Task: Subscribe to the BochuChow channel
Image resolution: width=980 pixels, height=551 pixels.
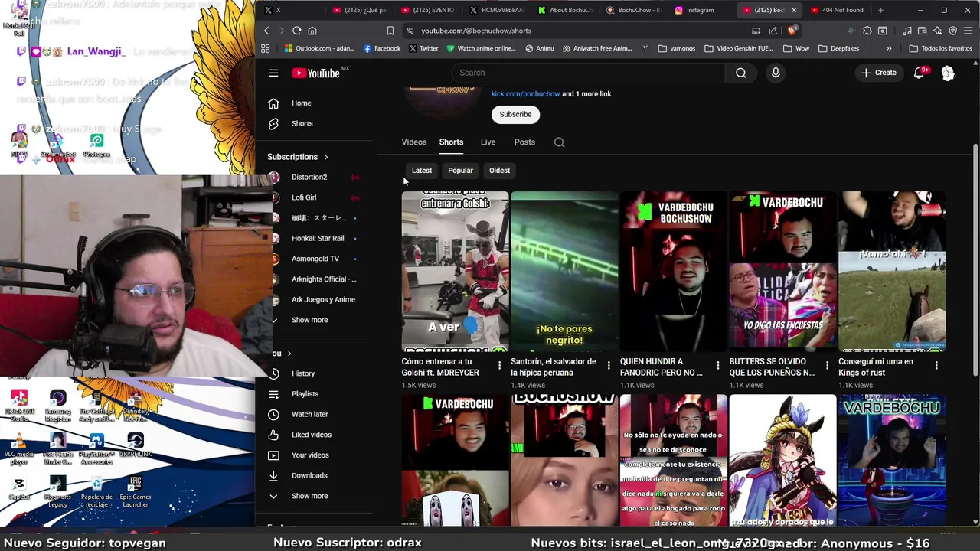Action: pyautogui.click(x=515, y=115)
